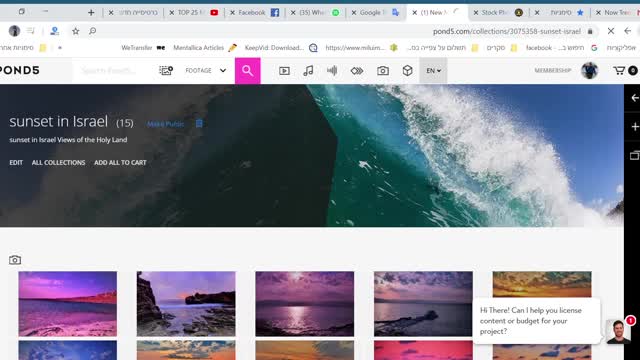
Task: Open the collections icon in right sidebar
Action: [635, 156]
